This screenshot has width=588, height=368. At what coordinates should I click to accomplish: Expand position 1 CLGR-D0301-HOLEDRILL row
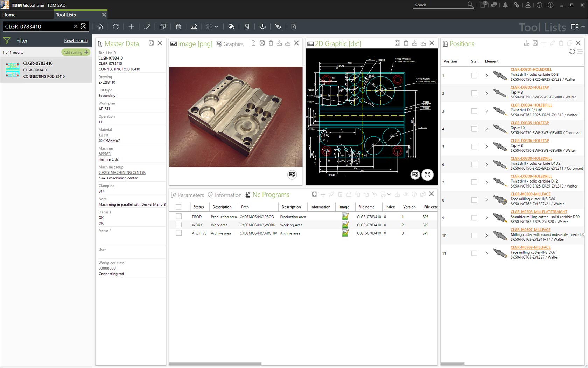486,75
